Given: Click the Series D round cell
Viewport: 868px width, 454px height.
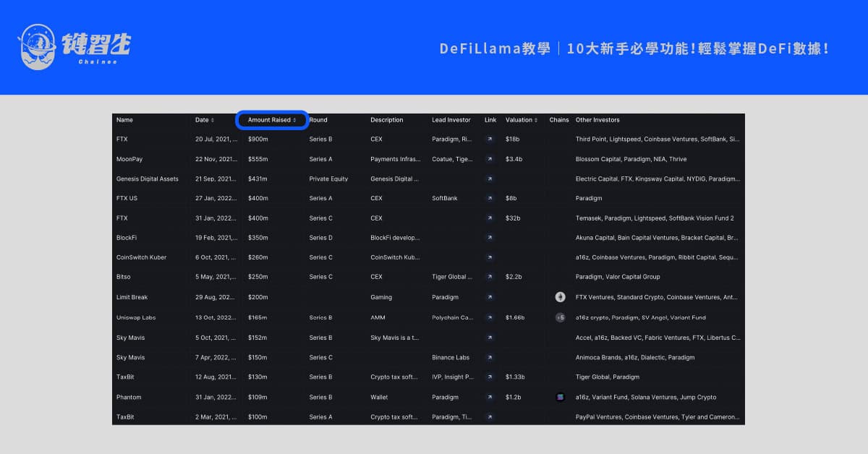Looking at the screenshot, I should tap(321, 237).
